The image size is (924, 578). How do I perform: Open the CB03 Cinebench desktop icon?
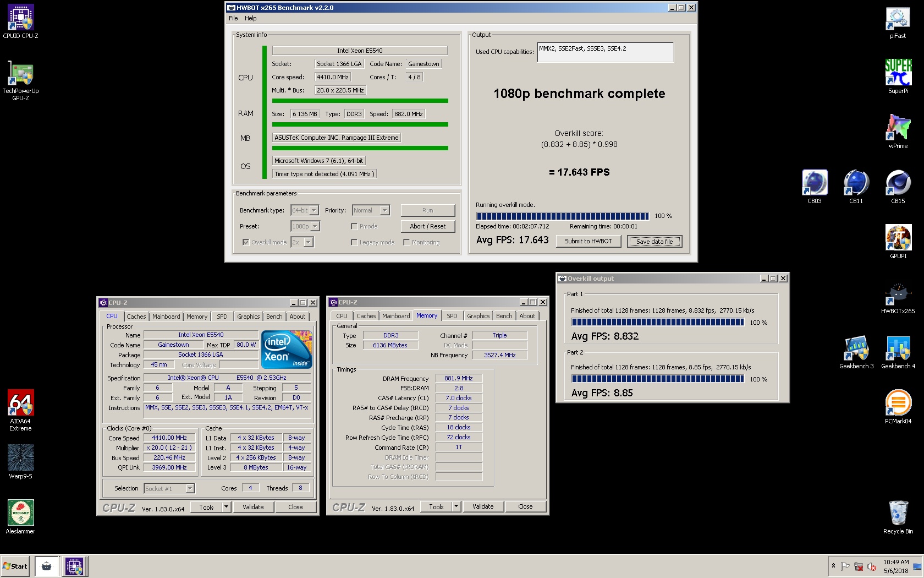(x=815, y=187)
